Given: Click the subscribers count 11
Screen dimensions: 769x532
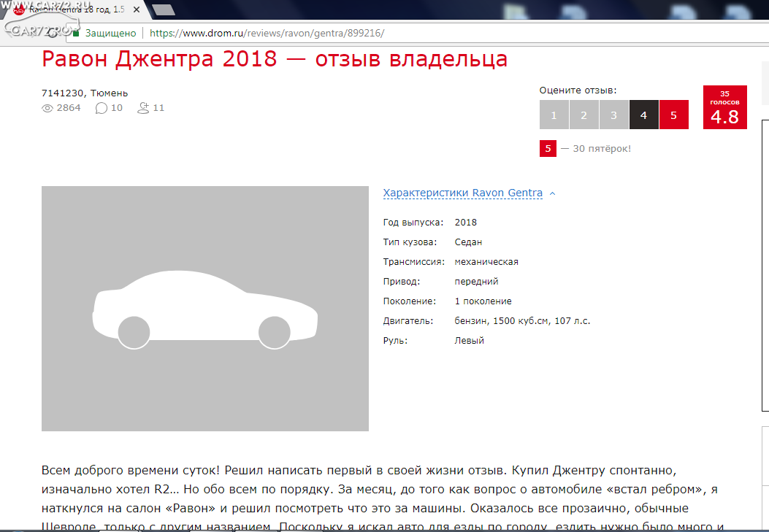Looking at the screenshot, I should (158, 108).
